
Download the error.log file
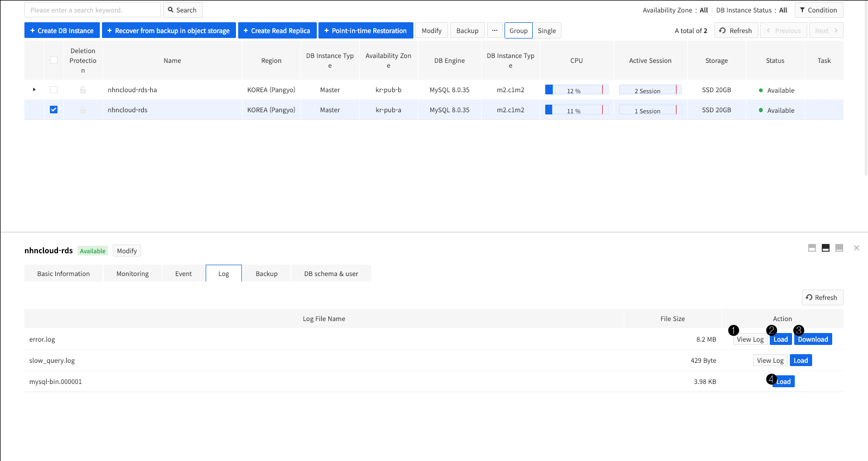coord(813,340)
